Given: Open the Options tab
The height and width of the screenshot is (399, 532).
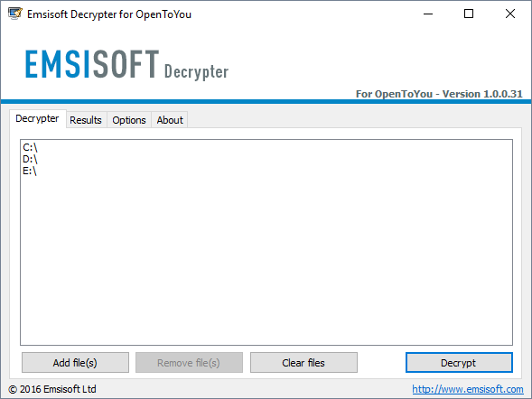Looking at the screenshot, I should (x=129, y=120).
